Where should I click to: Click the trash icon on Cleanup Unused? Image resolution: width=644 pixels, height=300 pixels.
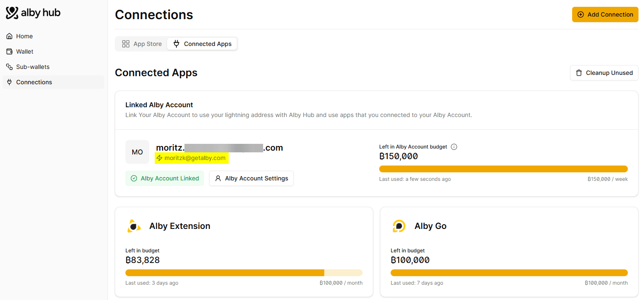579,73
